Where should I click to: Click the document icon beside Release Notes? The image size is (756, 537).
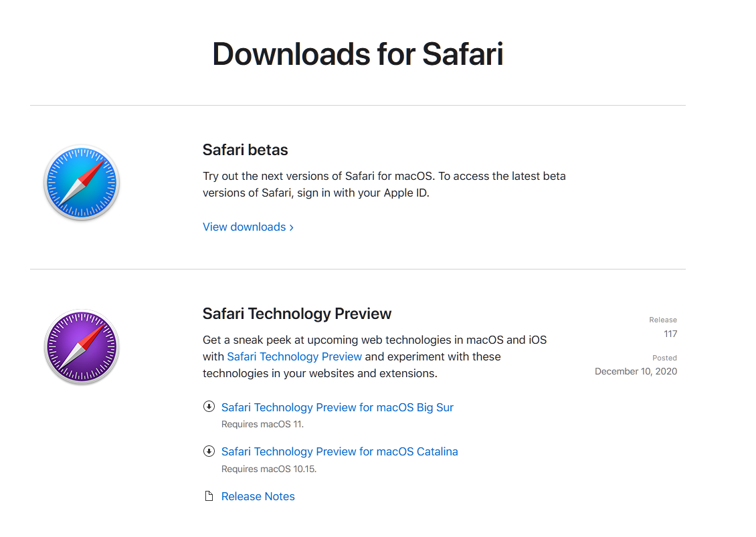point(209,496)
